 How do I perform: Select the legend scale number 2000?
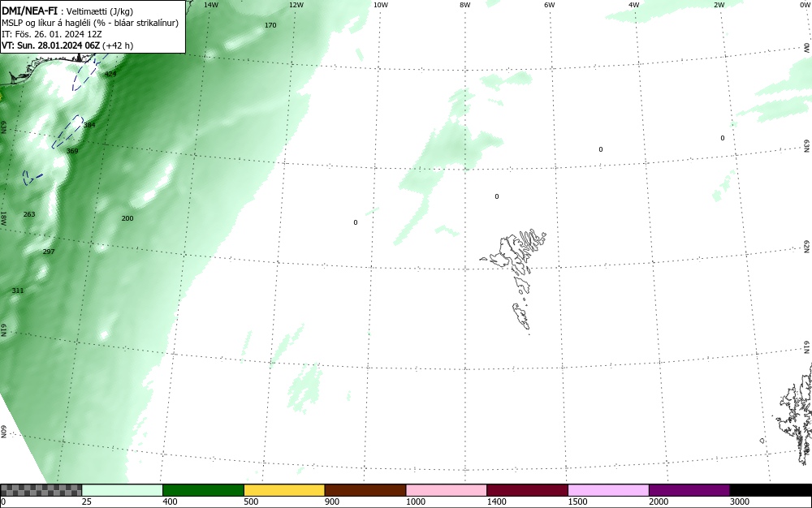click(659, 502)
